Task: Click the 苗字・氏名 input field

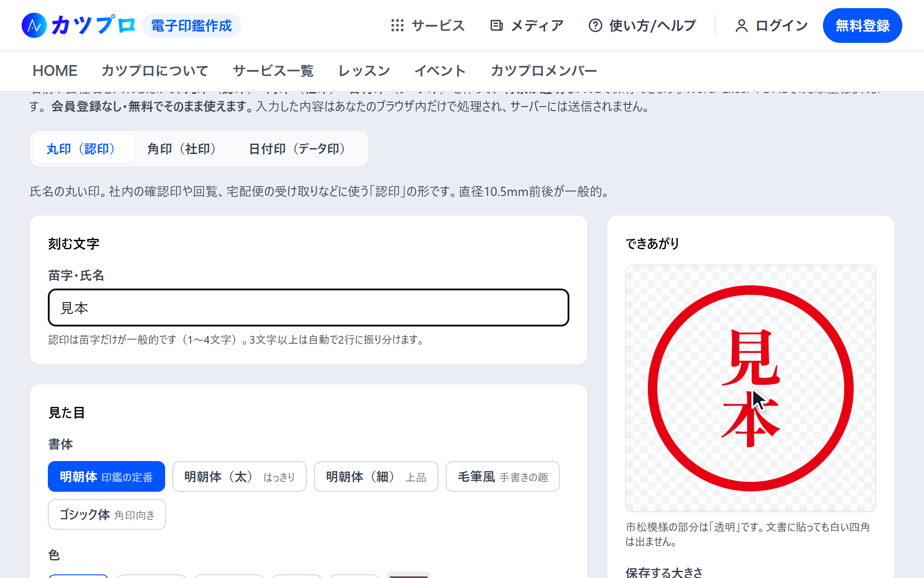Action: pyautogui.click(x=309, y=308)
